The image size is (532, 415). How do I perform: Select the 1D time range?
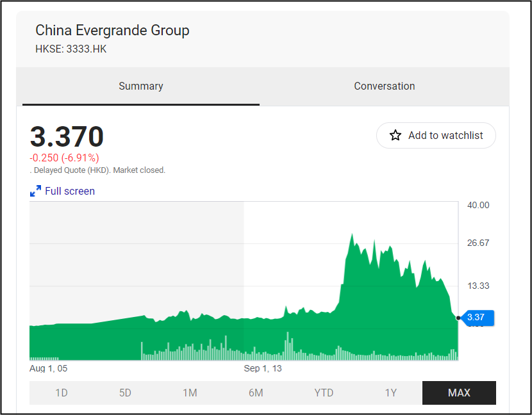point(62,393)
